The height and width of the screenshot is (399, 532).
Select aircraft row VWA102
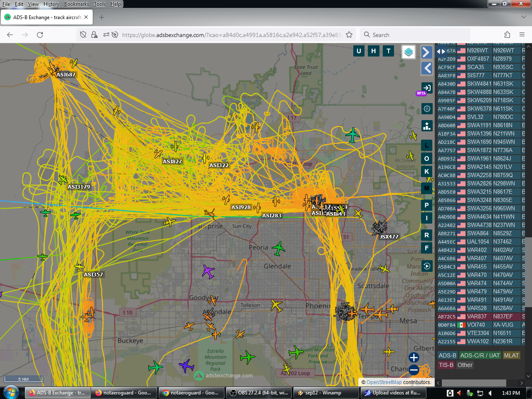point(481,342)
